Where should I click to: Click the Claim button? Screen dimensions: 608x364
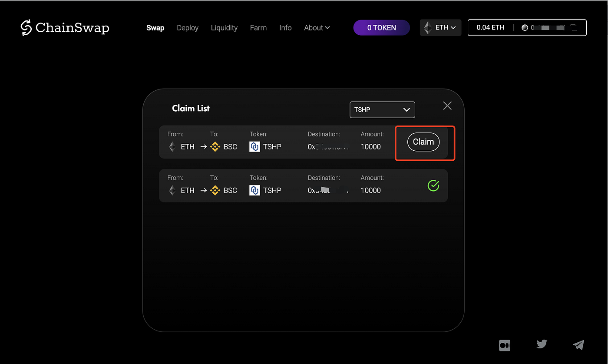coord(423,142)
